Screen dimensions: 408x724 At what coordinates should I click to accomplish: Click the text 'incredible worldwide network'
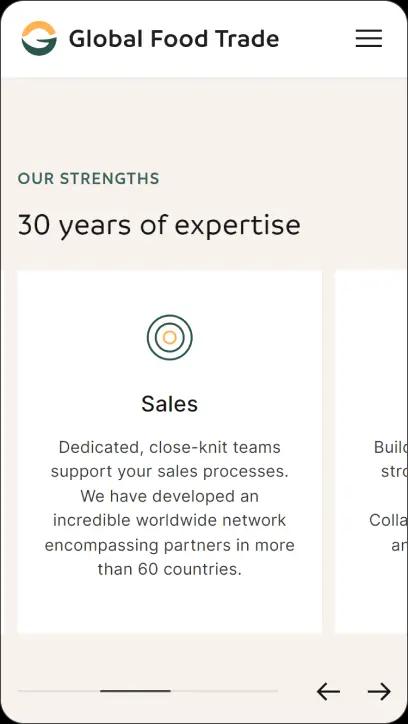[170, 520]
